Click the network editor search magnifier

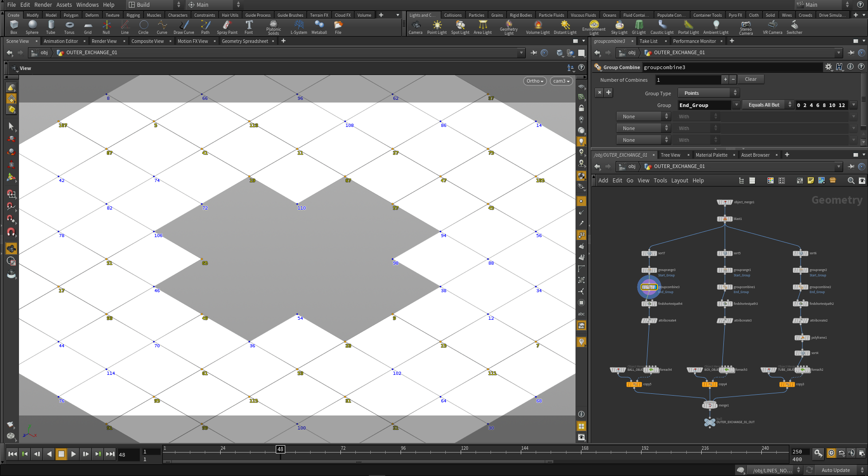click(851, 181)
